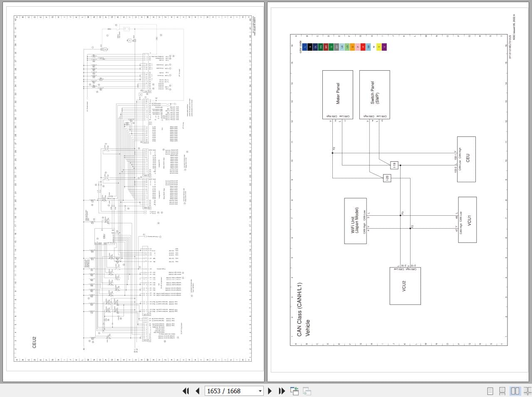Screen dimensions: 532x397
Task: Click the left page CEU2 schematic thumbnail
Action: pos(133,189)
